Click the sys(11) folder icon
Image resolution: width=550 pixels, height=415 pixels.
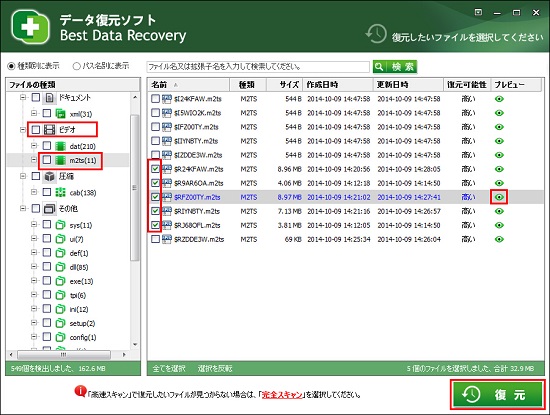[x=61, y=225]
